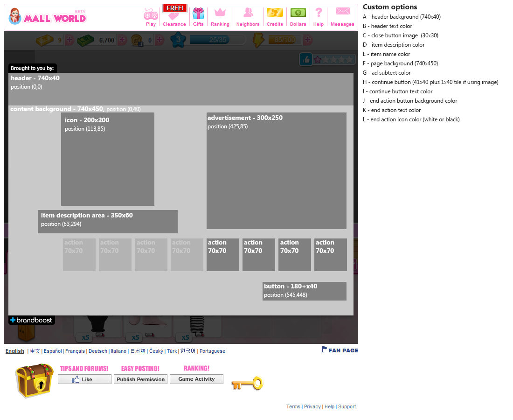Open the Help question mark icon
This screenshot has width=513, height=420.
point(319,13)
